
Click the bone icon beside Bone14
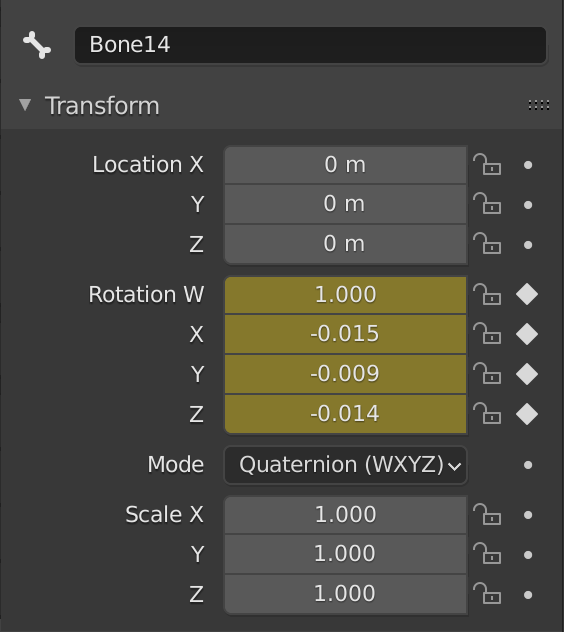[37, 45]
